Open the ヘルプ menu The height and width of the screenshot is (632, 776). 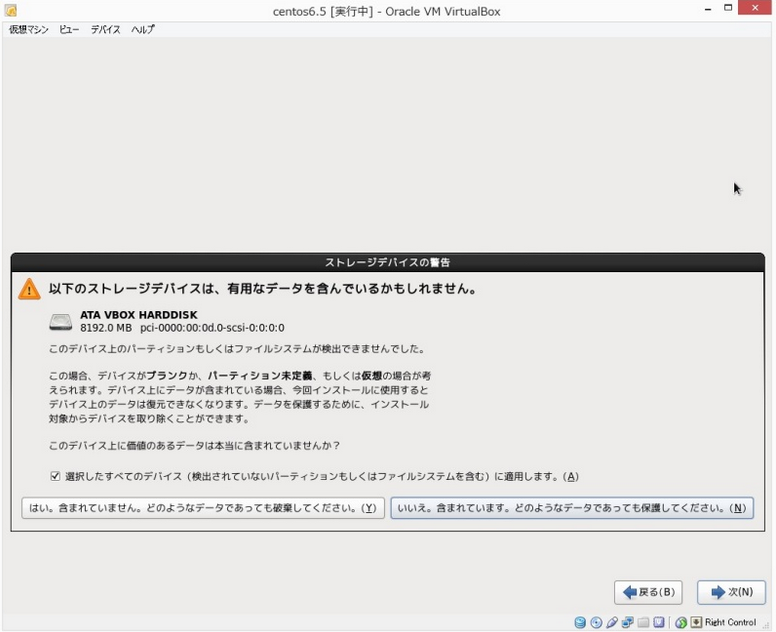click(x=143, y=30)
